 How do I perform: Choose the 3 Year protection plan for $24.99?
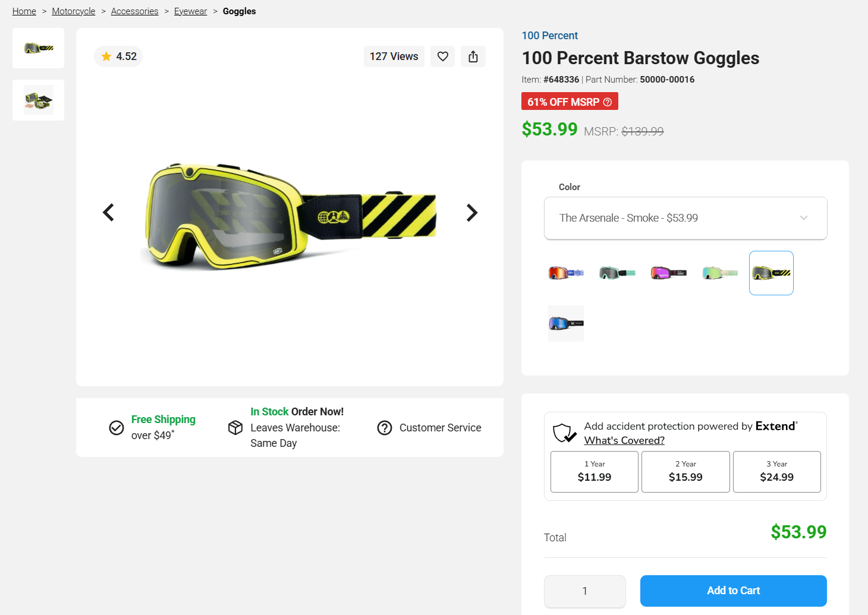[x=777, y=472]
